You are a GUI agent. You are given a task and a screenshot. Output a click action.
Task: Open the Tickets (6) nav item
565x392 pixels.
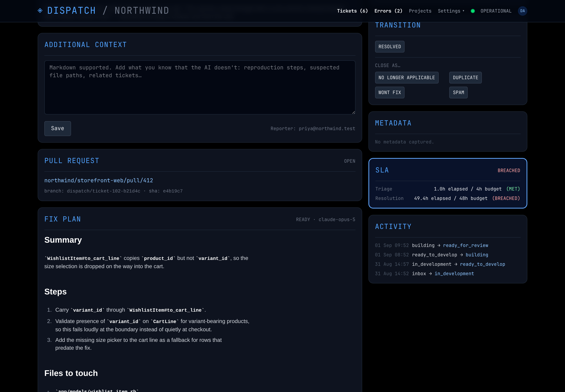(352, 11)
